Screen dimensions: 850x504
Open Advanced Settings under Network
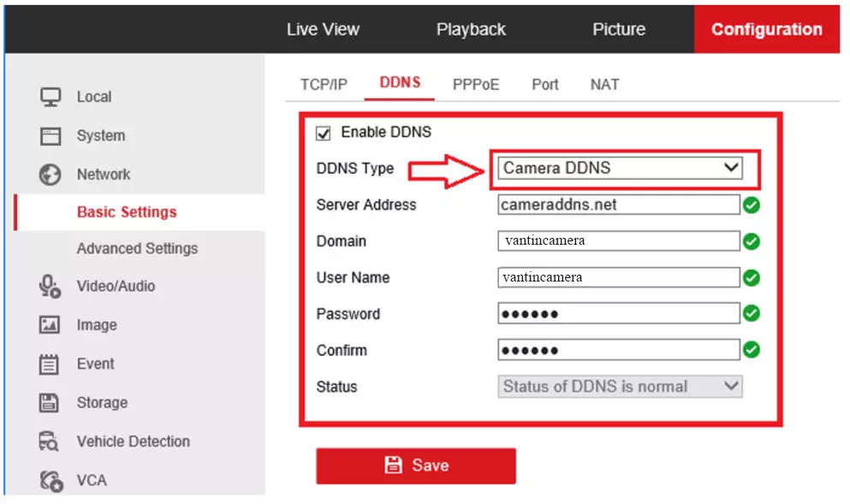coord(137,249)
